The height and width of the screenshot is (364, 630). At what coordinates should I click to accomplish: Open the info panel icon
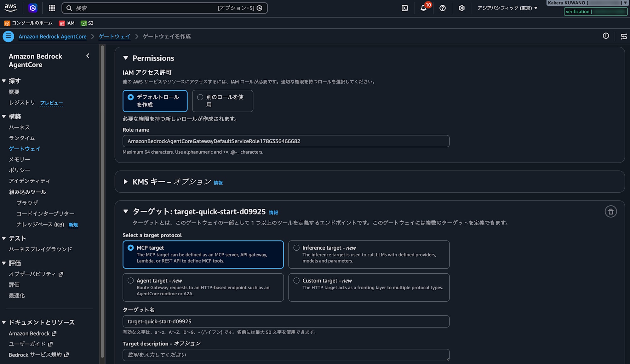606,36
